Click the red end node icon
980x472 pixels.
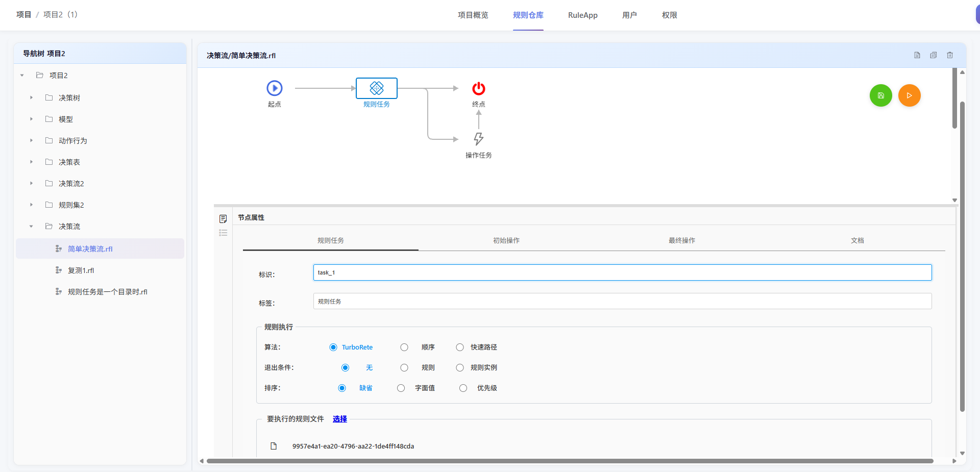click(478, 89)
